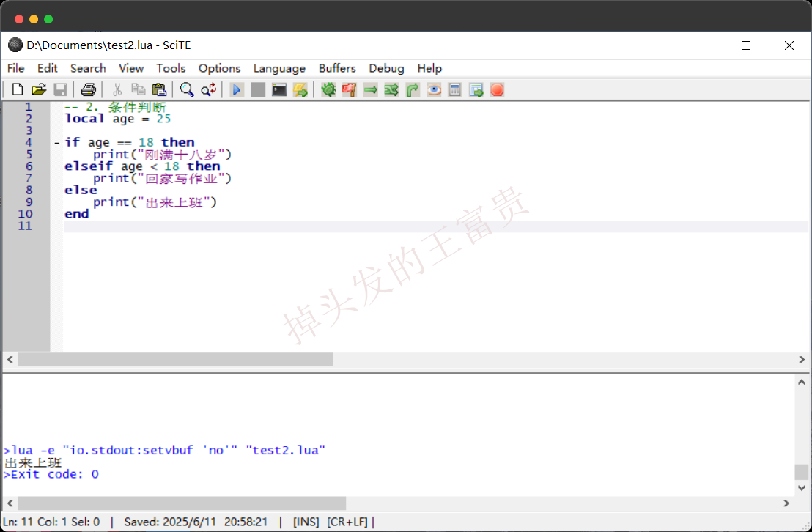Click the Cut scissors icon

pyautogui.click(x=117, y=89)
